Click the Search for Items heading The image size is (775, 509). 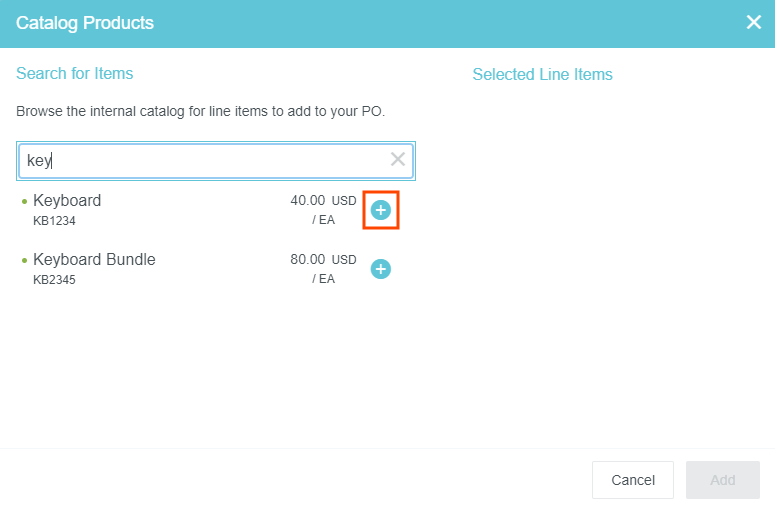74,73
